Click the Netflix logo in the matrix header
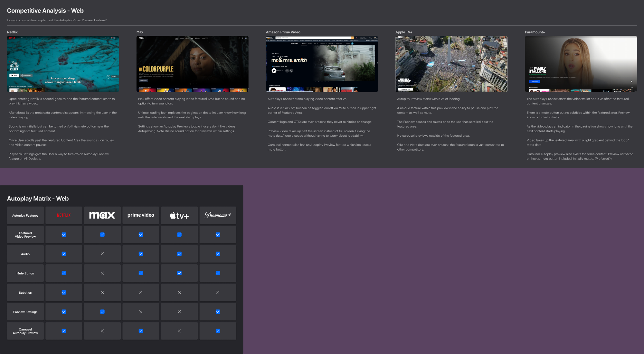This screenshot has width=644, height=354. (x=64, y=215)
